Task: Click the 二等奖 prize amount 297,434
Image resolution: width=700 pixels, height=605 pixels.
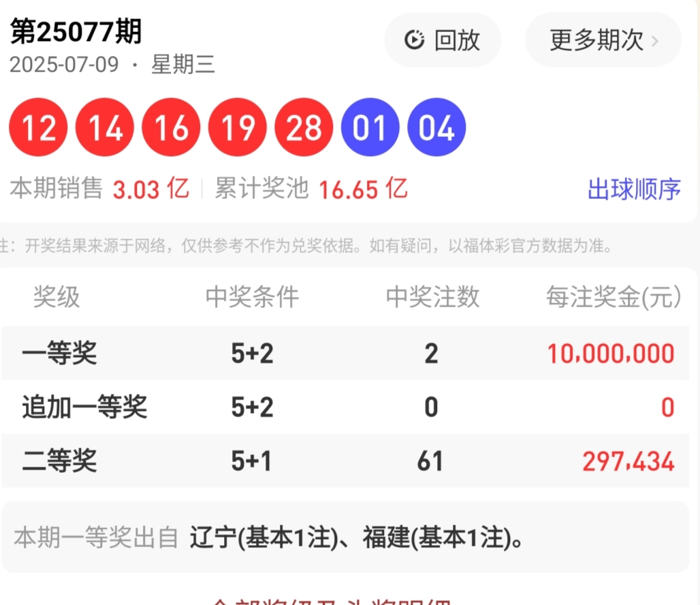Action: pyautogui.click(x=629, y=461)
